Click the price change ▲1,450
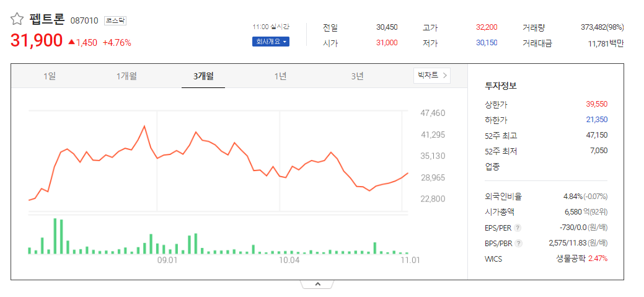 pos(82,42)
